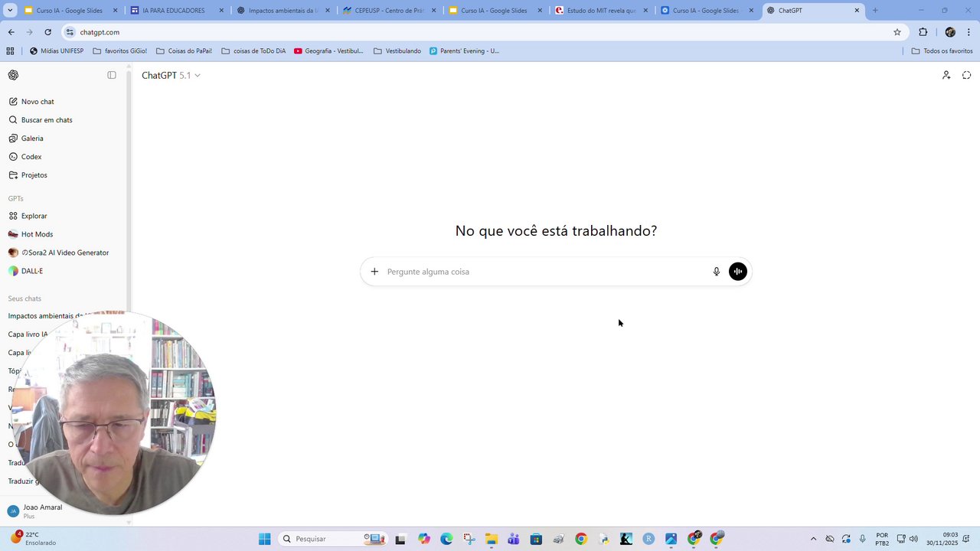The image size is (980, 551).
Task: Open the Vestibulando bookmark folder
Action: click(397, 51)
